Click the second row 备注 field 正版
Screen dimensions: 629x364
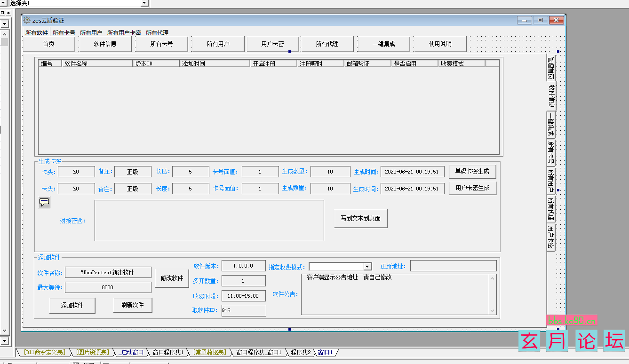click(133, 189)
